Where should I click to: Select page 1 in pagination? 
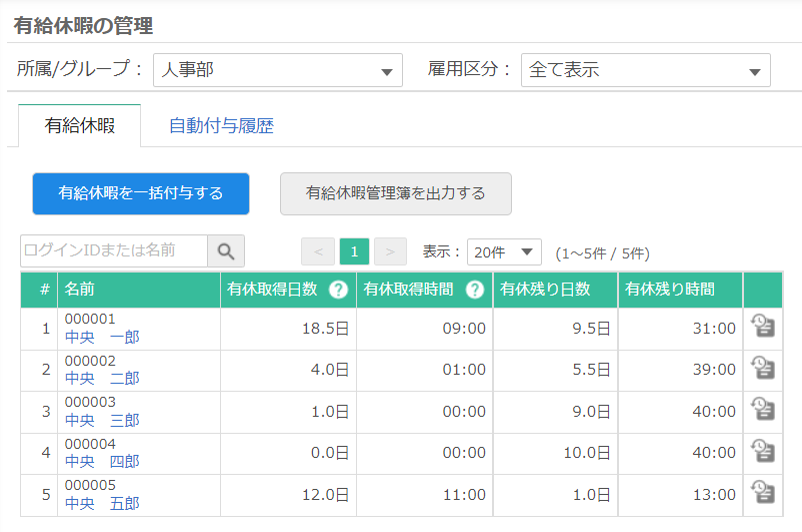point(354,252)
